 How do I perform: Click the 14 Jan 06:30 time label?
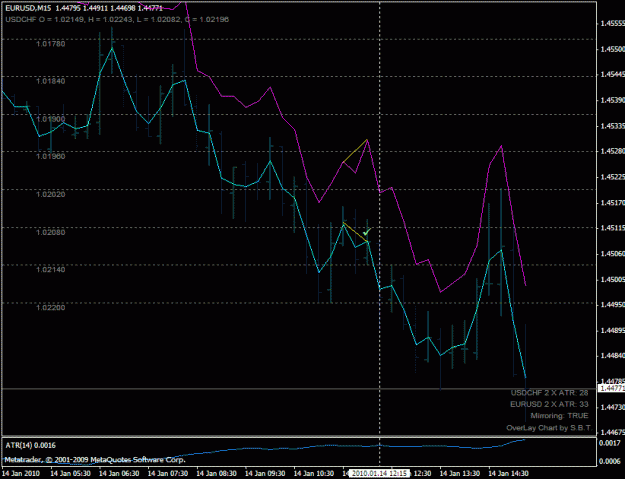click(119, 473)
